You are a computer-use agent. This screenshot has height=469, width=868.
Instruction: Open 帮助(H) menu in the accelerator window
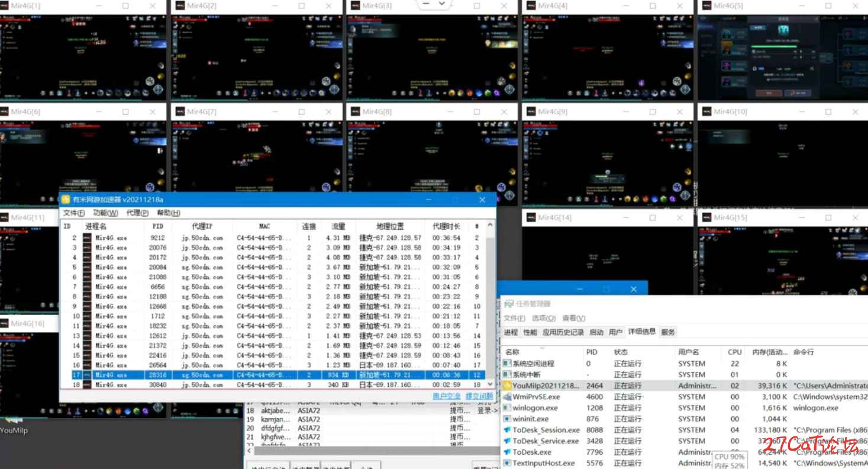click(x=169, y=213)
